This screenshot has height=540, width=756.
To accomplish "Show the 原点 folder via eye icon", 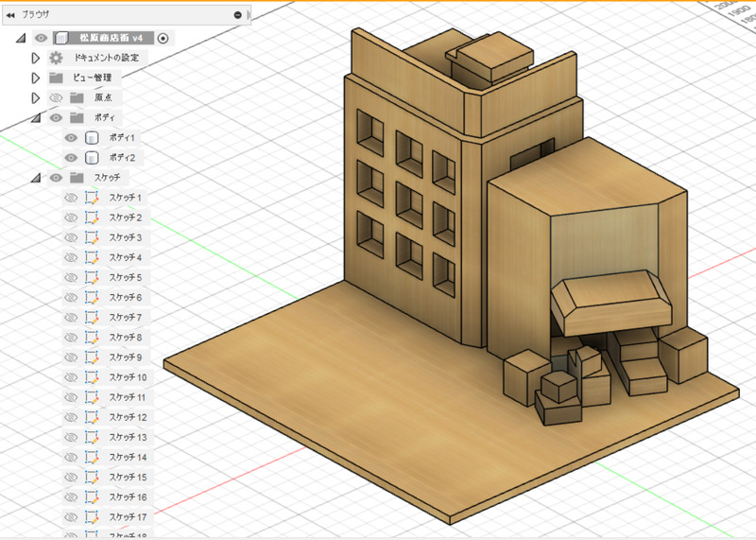I will click(x=56, y=97).
